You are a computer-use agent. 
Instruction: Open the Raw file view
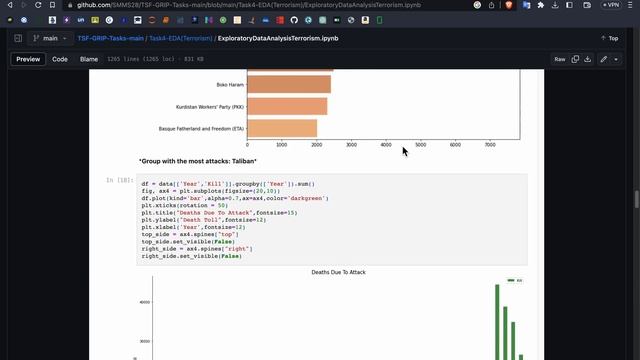pos(560,59)
